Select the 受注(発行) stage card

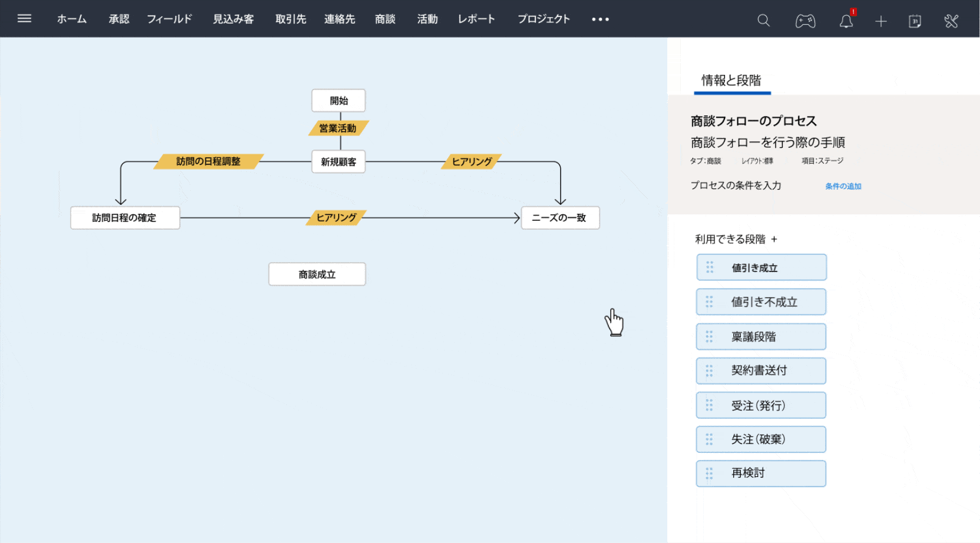762,405
